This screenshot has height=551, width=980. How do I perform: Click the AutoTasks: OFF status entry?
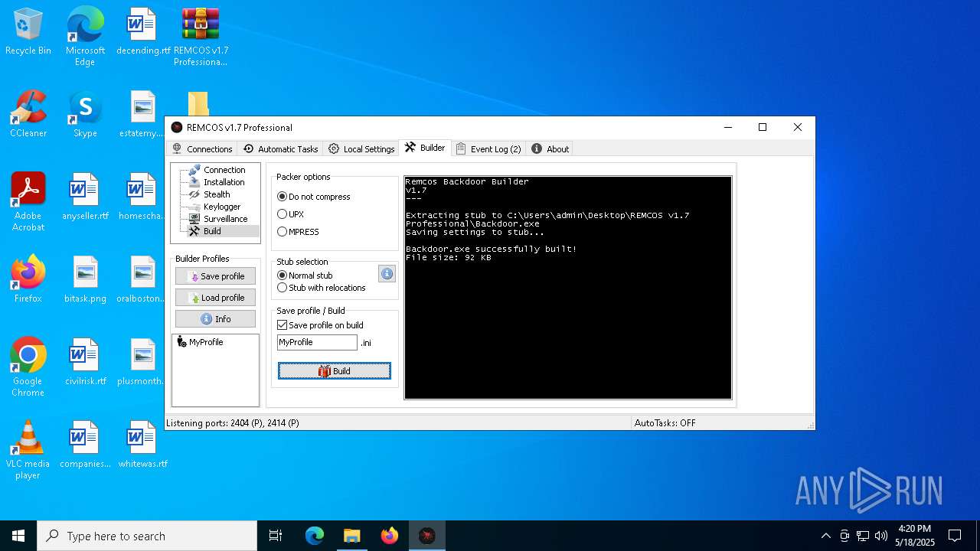(665, 422)
